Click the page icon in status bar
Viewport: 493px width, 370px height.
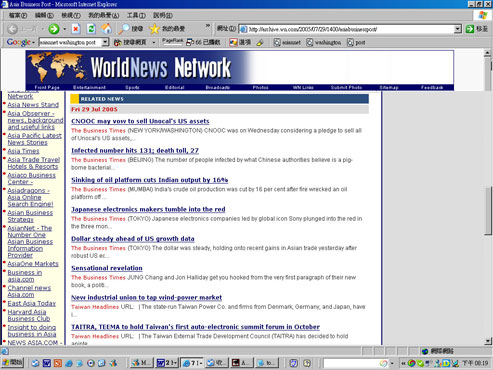5,351
